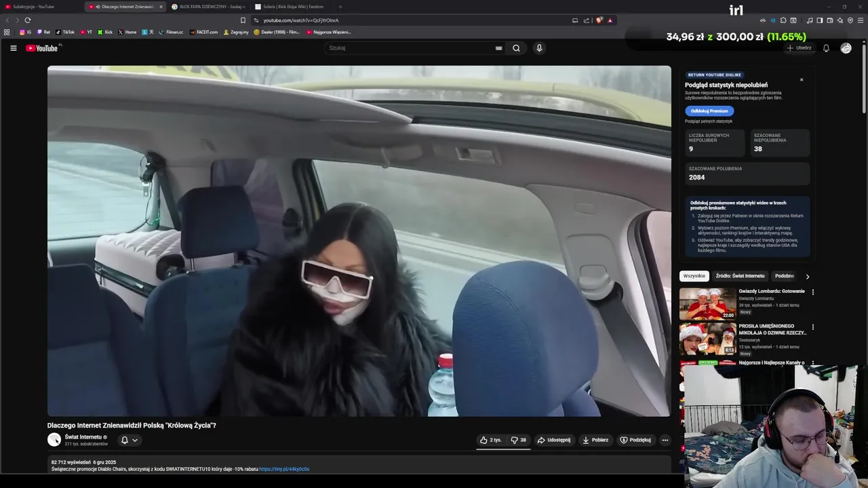
Task: Like the video with thumbs-up button
Action: tap(491, 440)
